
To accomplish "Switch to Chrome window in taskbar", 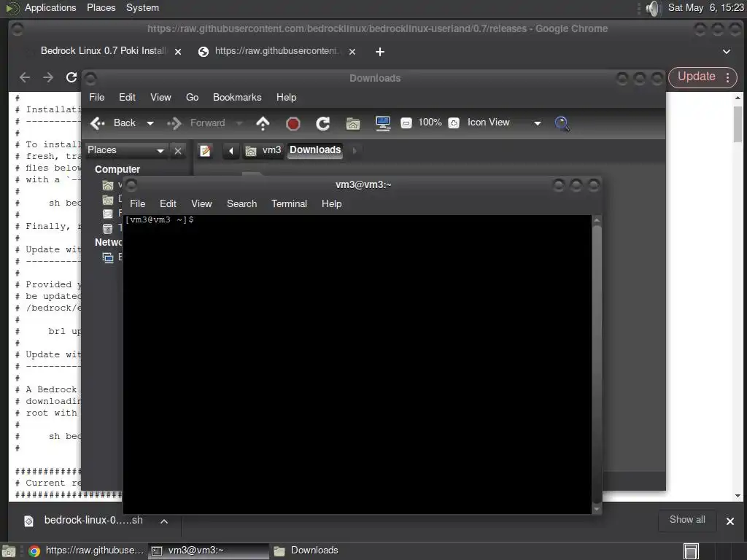I will (86, 551).
